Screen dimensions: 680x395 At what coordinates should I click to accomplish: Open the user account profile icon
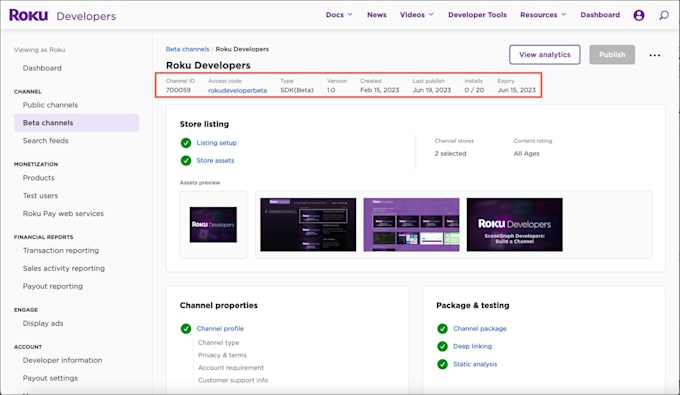[x=638, y=15]
